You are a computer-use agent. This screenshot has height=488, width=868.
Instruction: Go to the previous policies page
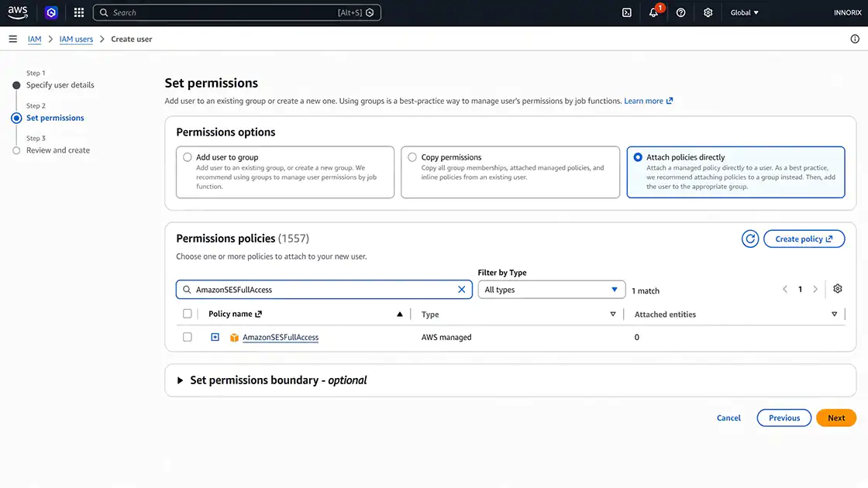(x=784, y=290)
